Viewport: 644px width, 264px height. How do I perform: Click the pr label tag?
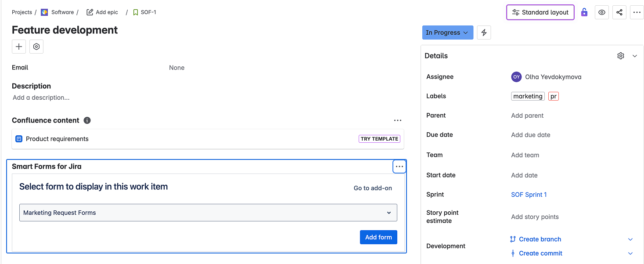(x=553, y=96)
